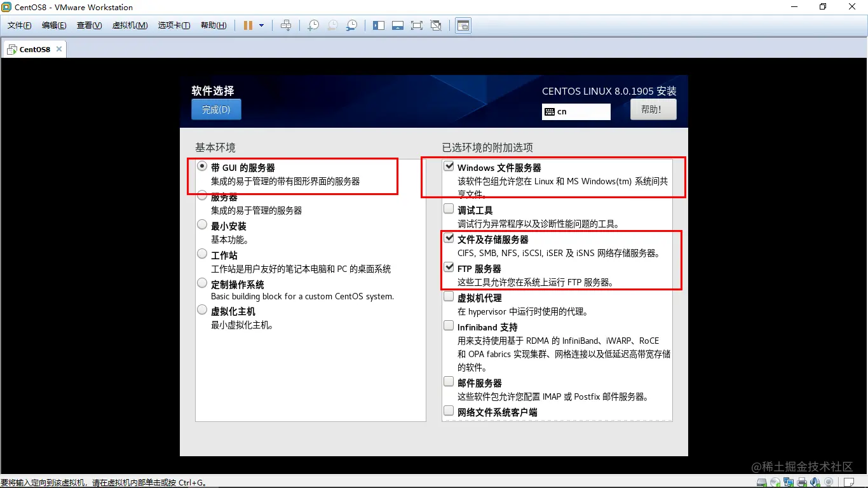This screenshot has height=488, width=868.
Task: Revert to the previous snapshot icon
Action: pos(332,25)
